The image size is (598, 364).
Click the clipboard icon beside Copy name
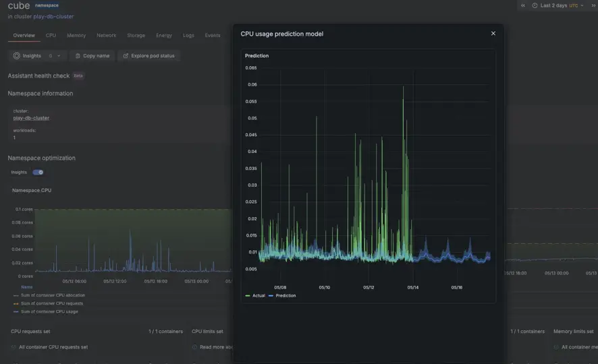click(x=78, y=55)
